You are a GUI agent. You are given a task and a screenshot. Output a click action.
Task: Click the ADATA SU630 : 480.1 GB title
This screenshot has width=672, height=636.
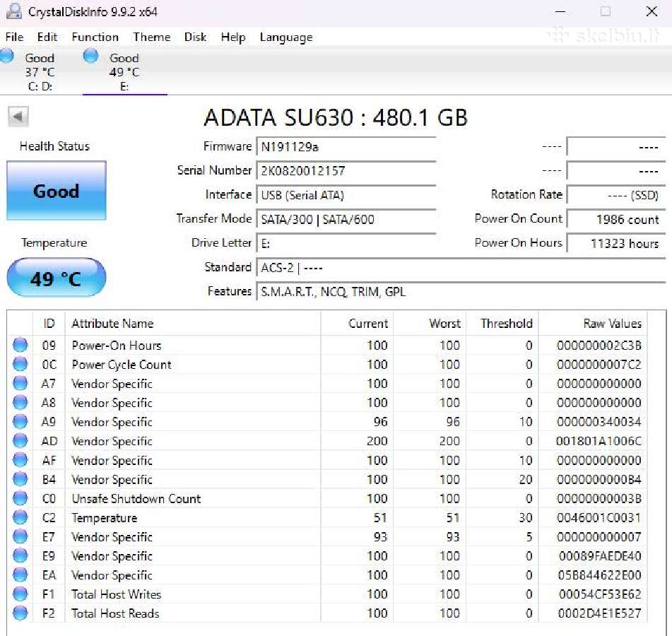coord(336,117)
